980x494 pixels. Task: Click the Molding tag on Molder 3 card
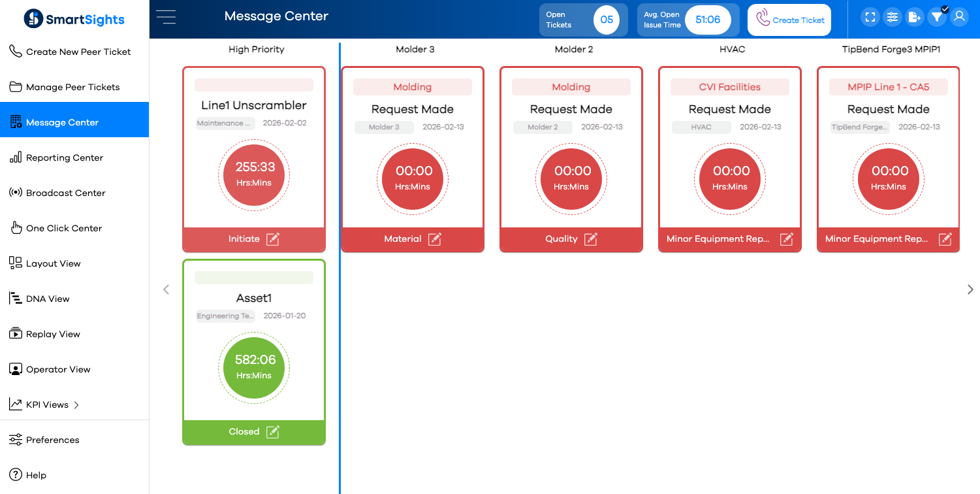coord(413,87)
